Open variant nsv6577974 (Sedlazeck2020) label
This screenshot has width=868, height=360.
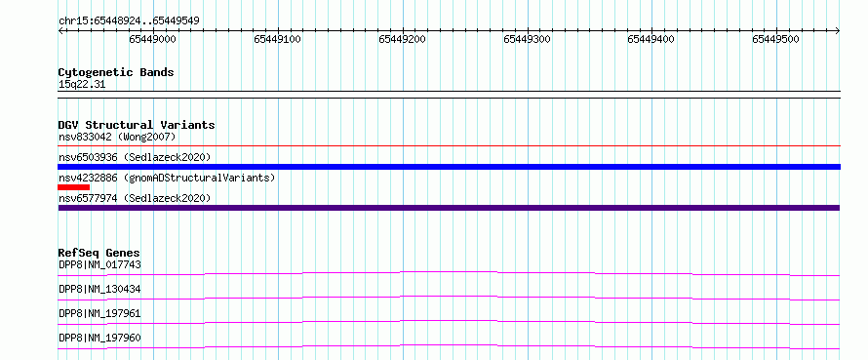pos(135,198)
